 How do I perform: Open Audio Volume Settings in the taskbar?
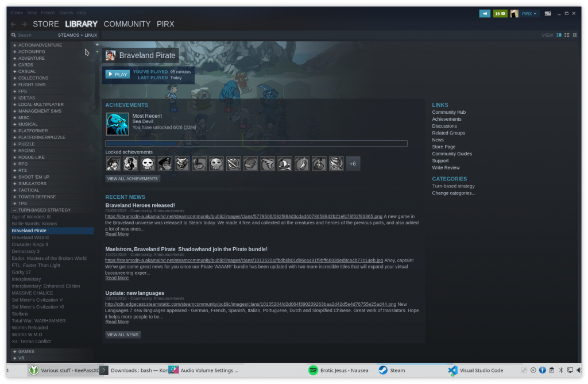[204, 370]
